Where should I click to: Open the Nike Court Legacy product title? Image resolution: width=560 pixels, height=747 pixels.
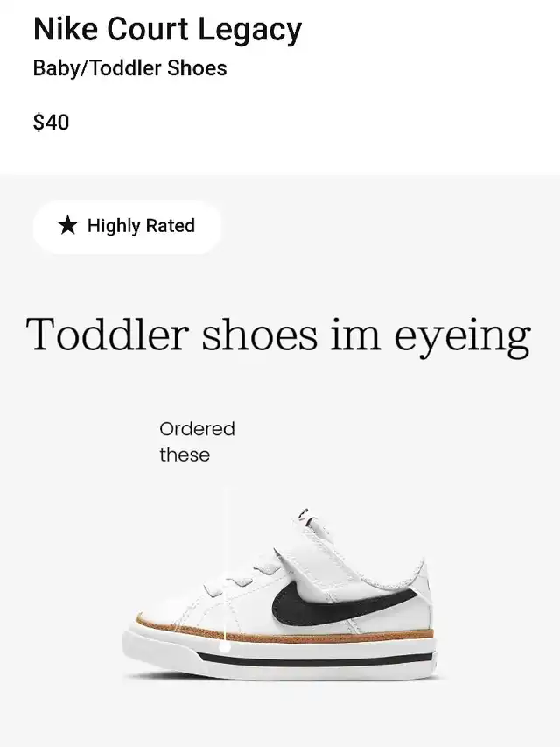(x=168, y=30)
